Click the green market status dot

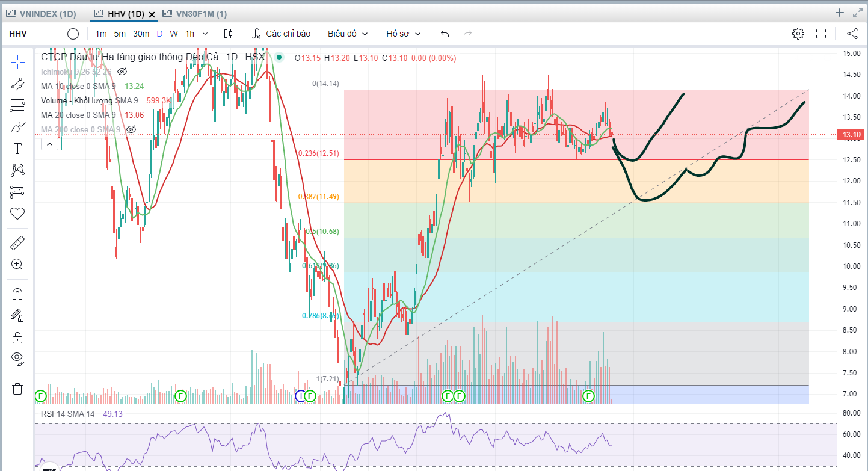(279, 57)
